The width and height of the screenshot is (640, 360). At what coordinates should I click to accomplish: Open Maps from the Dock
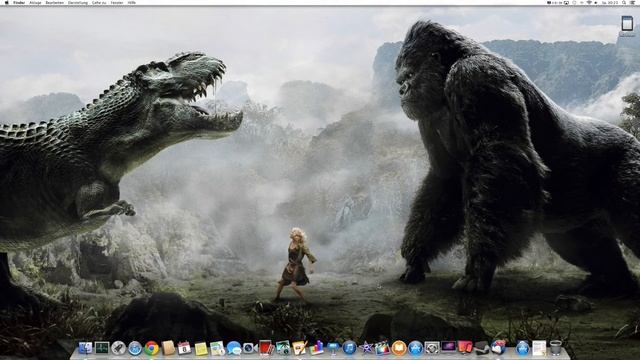217,348
